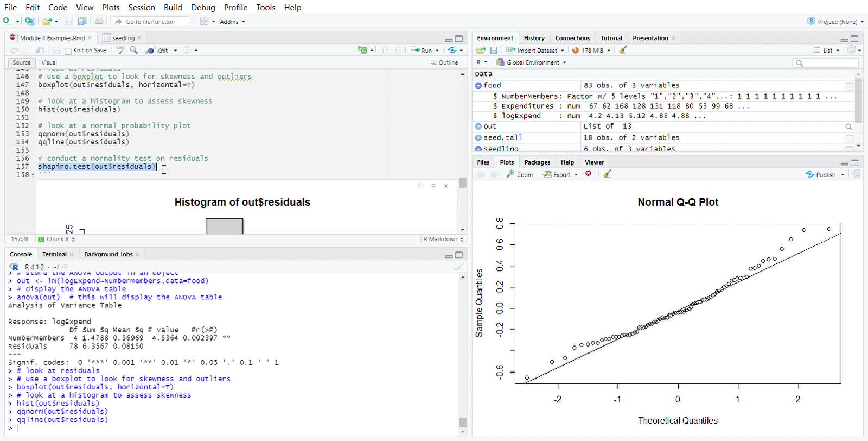Open the List view dropdown in Environment
This screenshot has width=868, height=441.
pyautogui.click(x=827, y=51)
